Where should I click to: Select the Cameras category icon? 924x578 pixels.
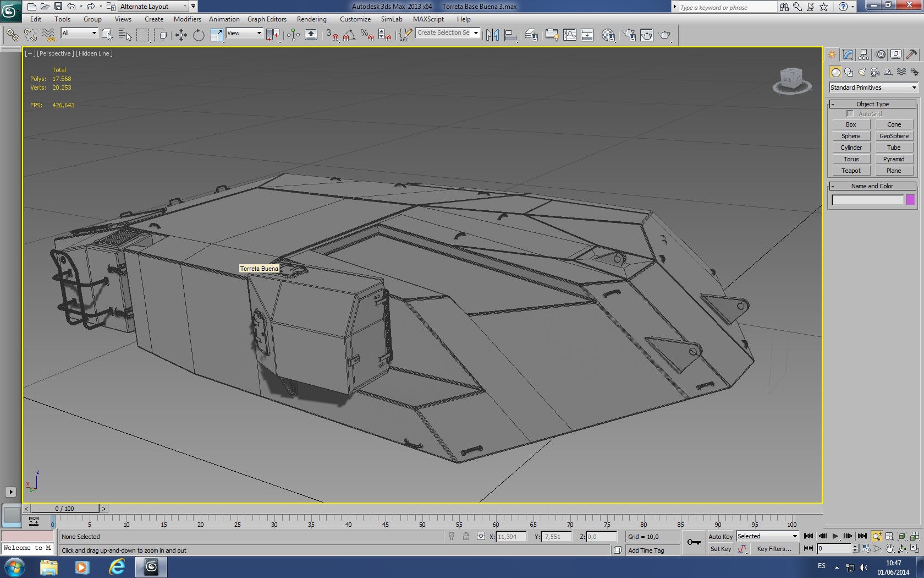click(x=875, y=72)
